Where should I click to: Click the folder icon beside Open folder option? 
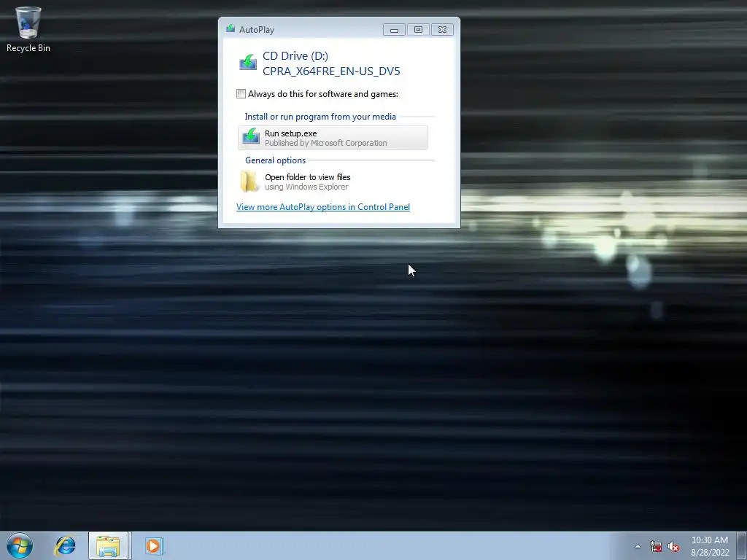point(249,182)
